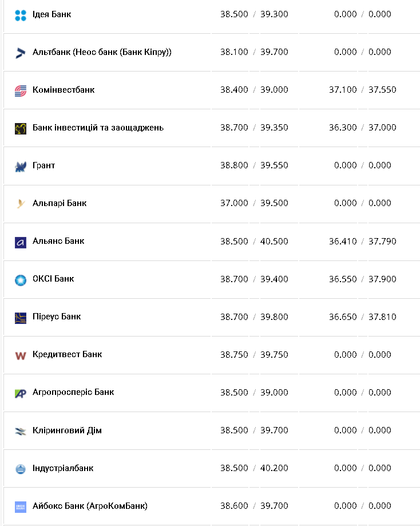420x526 pixels.
Task: Open the Банк інвестицій та заощаджень link
Action: 98,128
